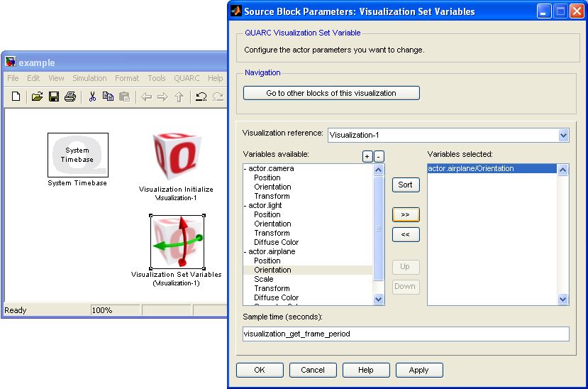Open the Visualization reference dropdown

tap(563, 135)
